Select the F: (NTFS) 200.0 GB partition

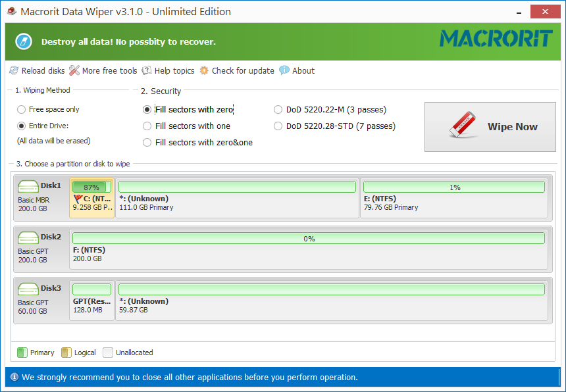(x=309, y=249)
